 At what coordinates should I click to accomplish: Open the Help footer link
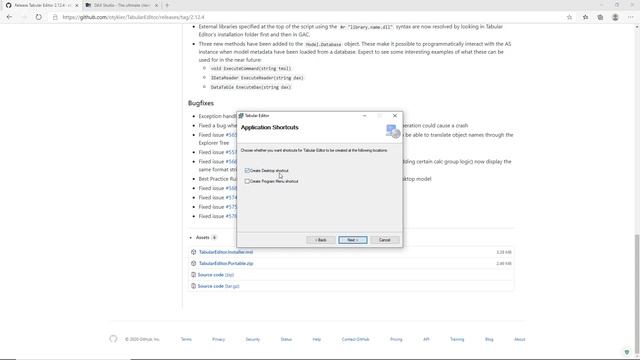317,340
